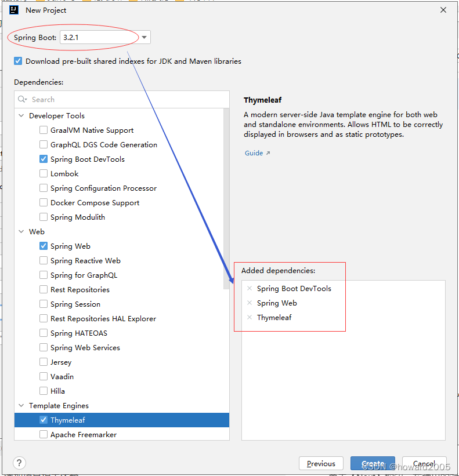The width and height of the screenshot is (459, 476).
Task: Open the Thymeleaf Guide link
Action: [257, 153]
